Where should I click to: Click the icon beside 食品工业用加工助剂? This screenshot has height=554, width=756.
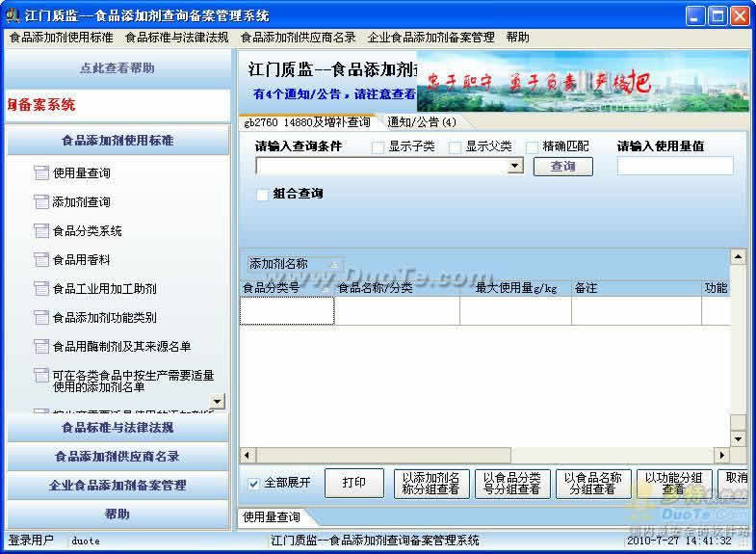[x=40, y=289]
